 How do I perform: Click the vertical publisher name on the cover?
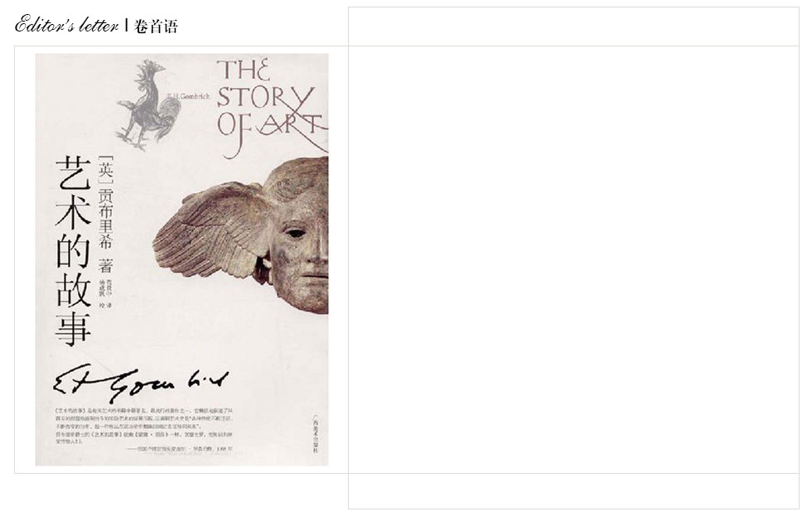tap(316, 433)
